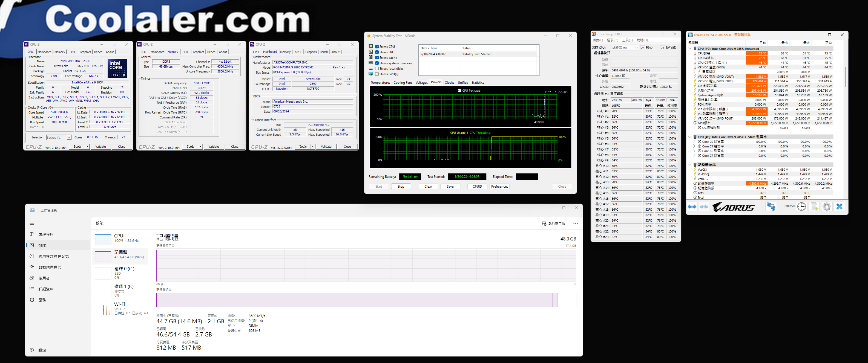Screen dimensions: 868x363
Task: Open Task Manager Performance page icon
Action: click(x=32, y=245)
